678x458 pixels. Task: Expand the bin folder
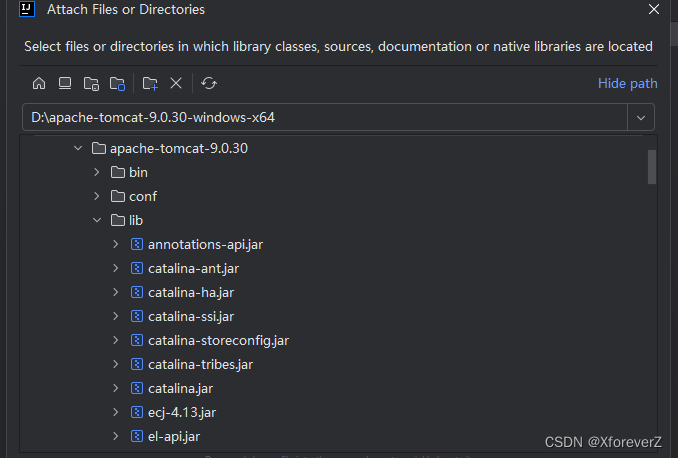97,173
